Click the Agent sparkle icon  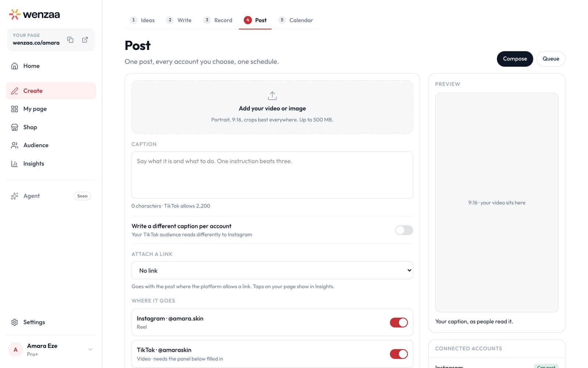14,196
